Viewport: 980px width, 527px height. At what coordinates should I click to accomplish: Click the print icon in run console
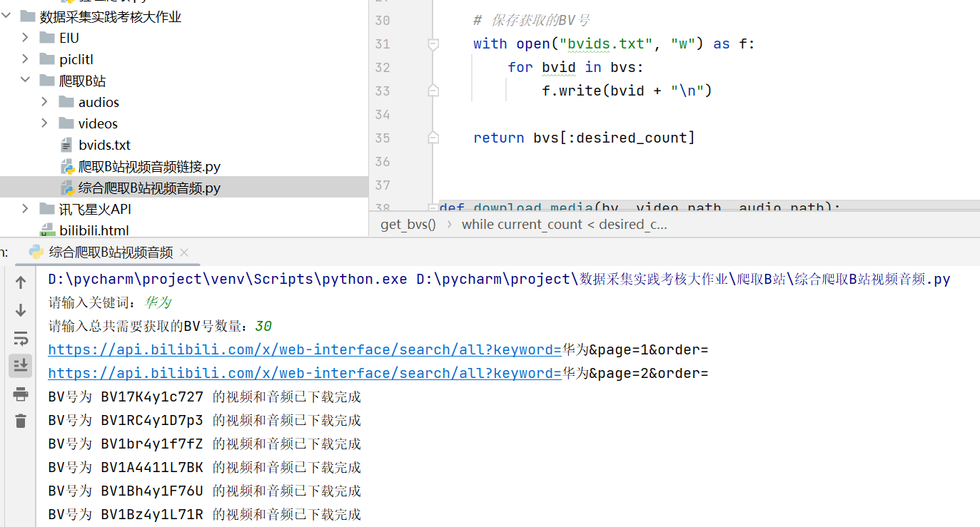[x=21, y=394]
